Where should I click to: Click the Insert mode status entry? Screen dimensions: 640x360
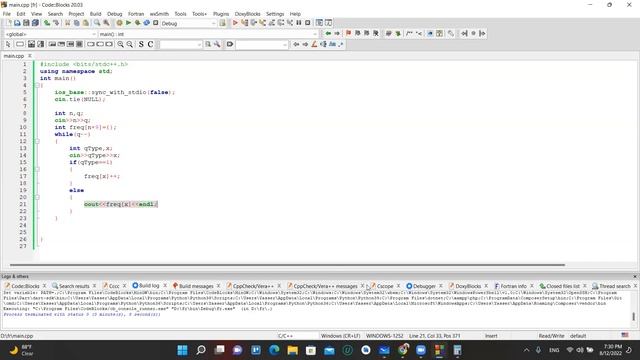click(x=491, y=336)
